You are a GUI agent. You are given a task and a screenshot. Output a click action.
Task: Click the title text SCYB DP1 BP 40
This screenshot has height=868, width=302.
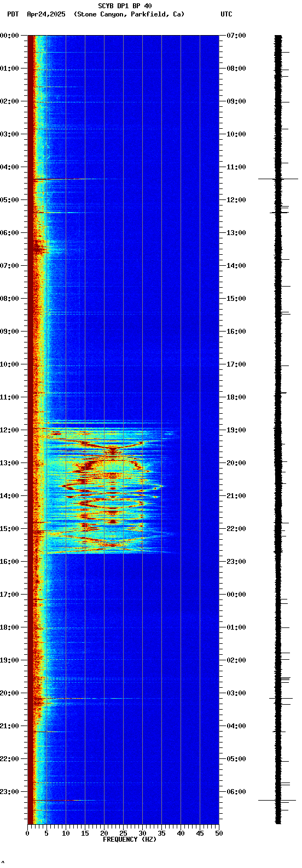point(125,6)
